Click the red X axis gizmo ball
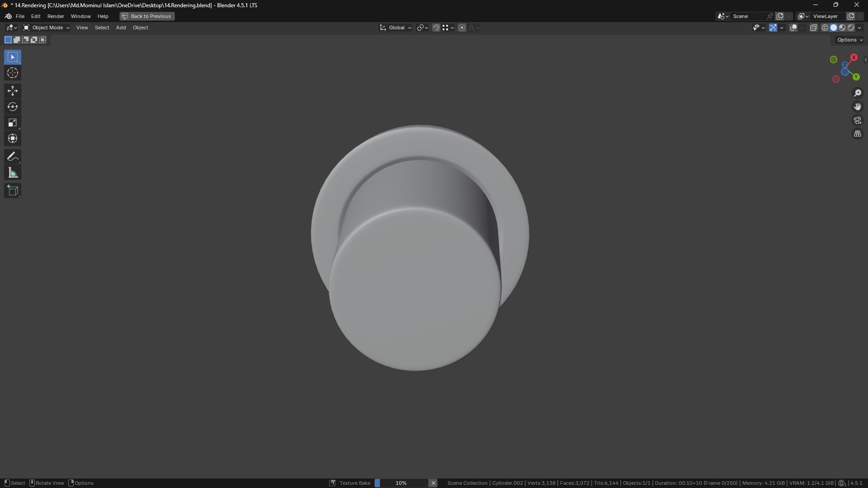 click(x=854, y=57)
